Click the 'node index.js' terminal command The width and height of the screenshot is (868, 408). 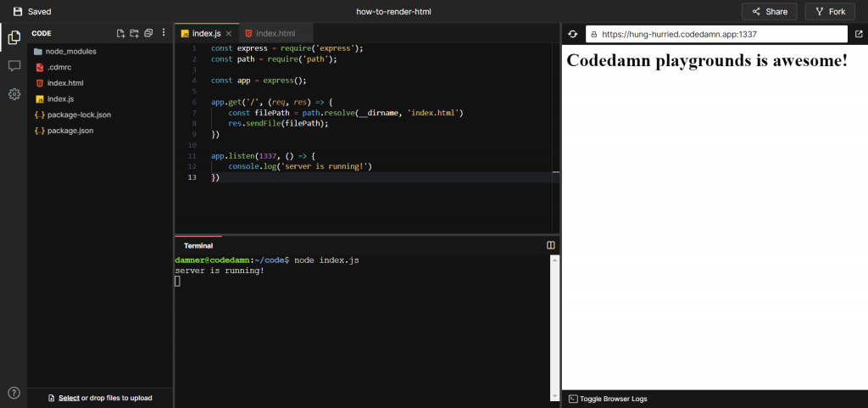coord(326,260)
